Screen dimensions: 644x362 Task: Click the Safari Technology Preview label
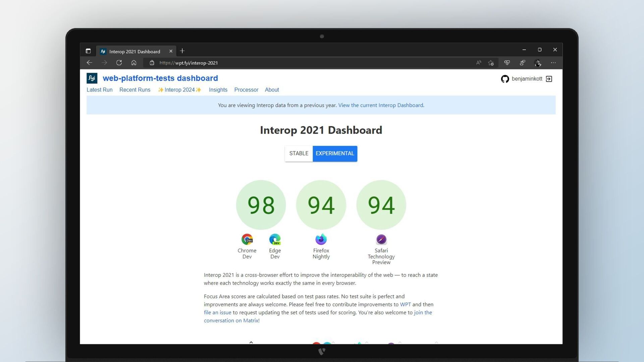click(381, 256)
